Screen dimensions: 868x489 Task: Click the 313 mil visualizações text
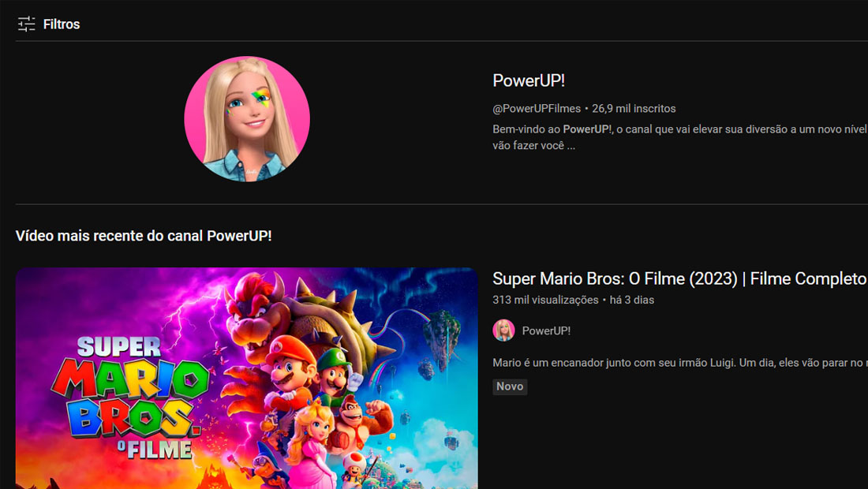pos(545,300)
